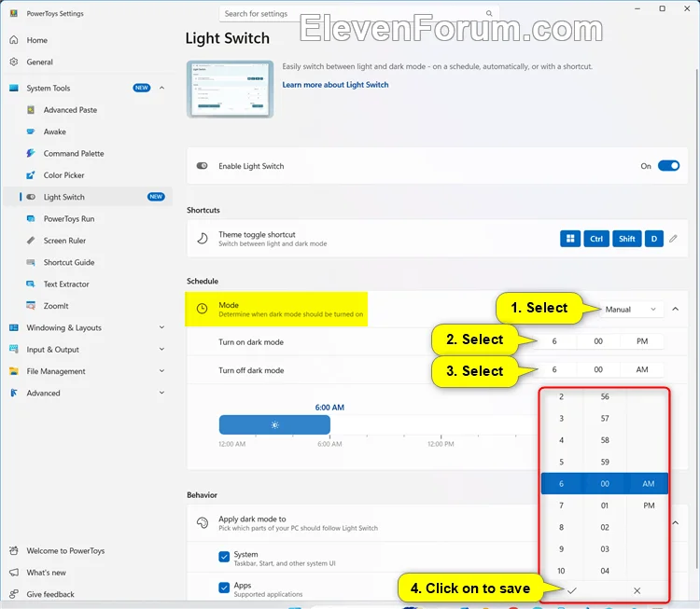Open What's new megaphone icon
Screen dimensions: 700x609
(x=14, y=573)
